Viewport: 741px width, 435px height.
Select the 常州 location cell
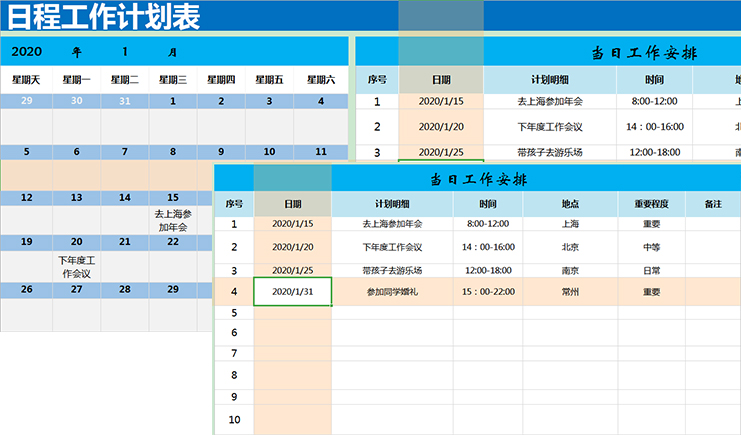point(571,292)
